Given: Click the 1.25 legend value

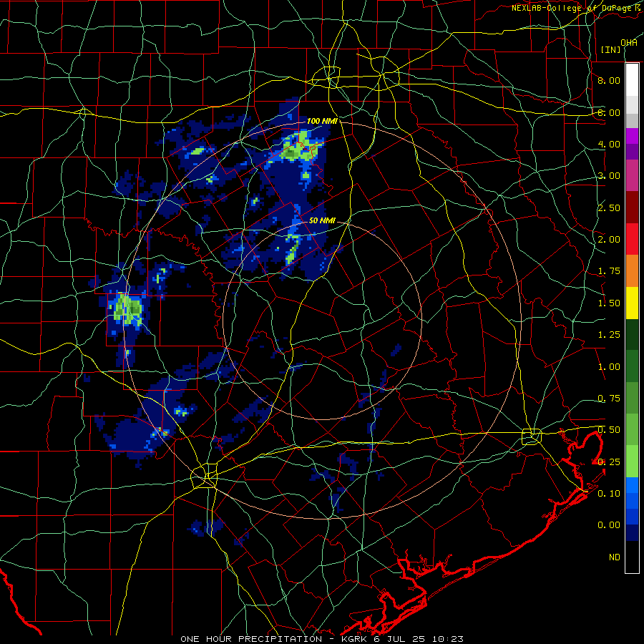Looking at the screenshot, I should tap(609, 335).
